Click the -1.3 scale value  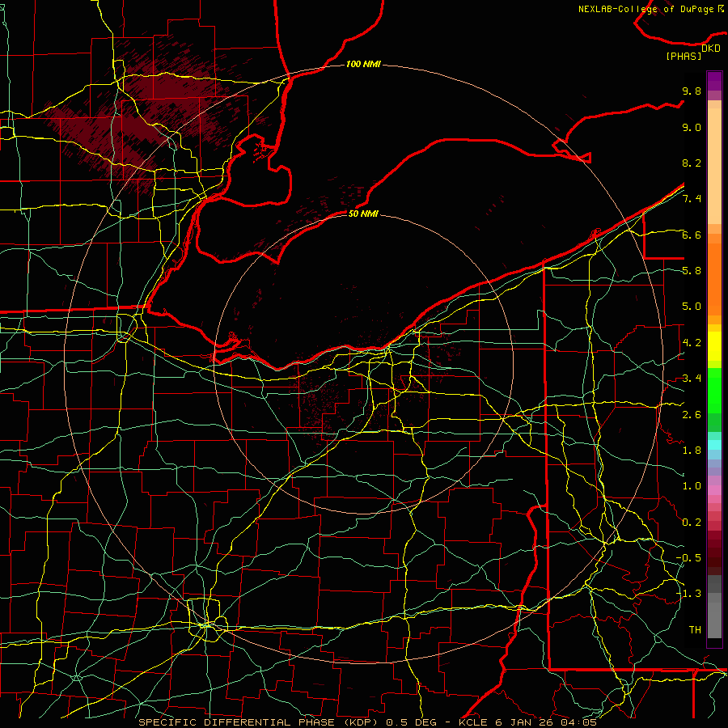click(688, 594)
